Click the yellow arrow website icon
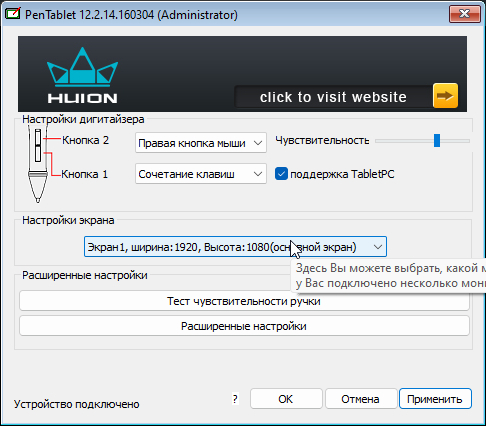Viewport: 486px width, 426px height. (445, 96)
